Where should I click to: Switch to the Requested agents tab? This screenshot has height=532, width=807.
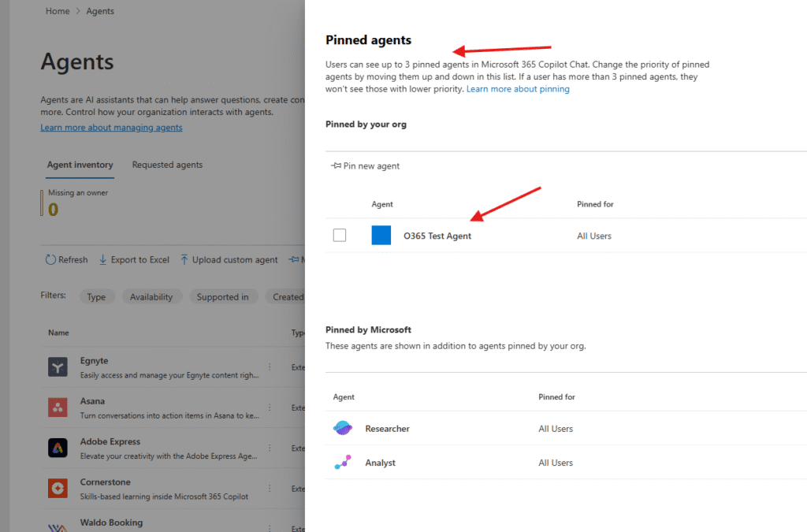coord(167,165)
